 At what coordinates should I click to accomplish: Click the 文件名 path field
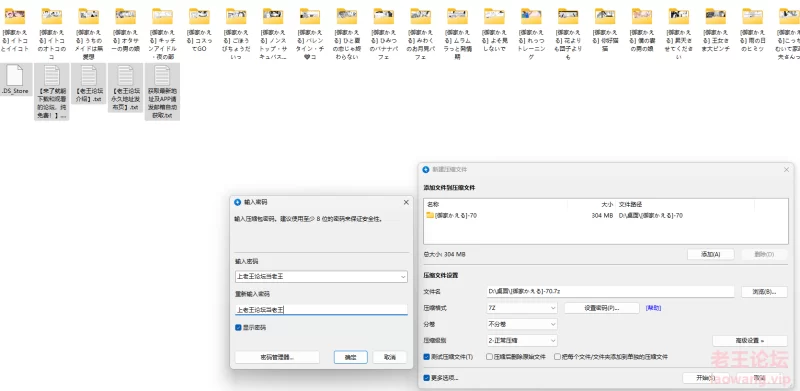click(610, 291)
